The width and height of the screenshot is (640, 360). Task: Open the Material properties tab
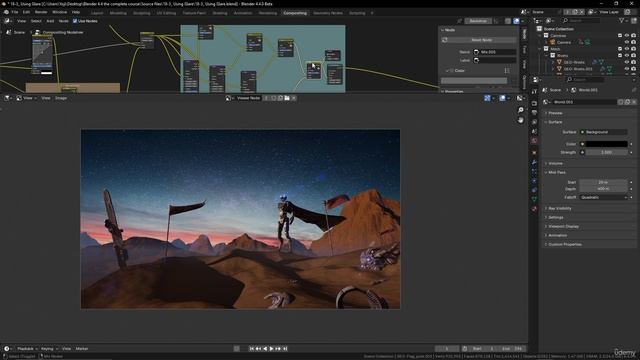pyautogui.click(x=534, y=209)
